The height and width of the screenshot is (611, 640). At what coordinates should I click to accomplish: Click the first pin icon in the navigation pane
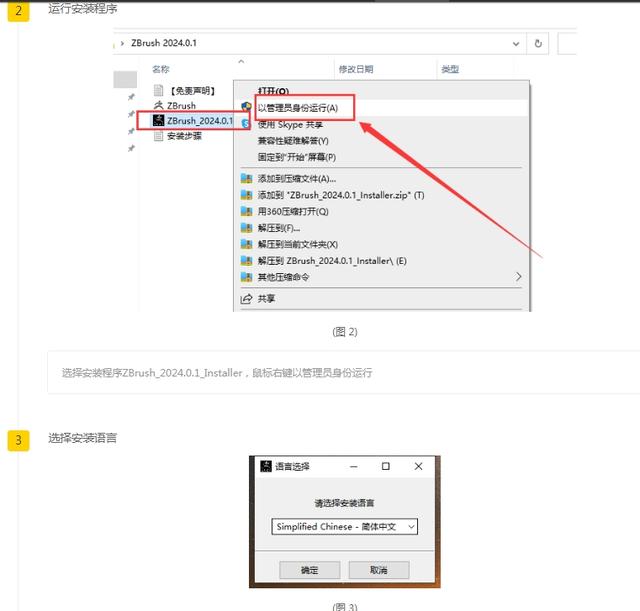coord(131,97)
